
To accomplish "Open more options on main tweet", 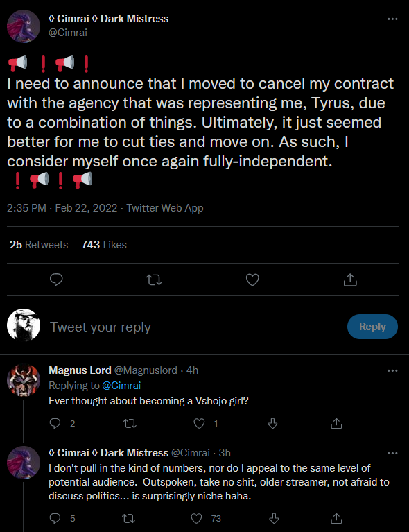I will click(x=392, y=19).
